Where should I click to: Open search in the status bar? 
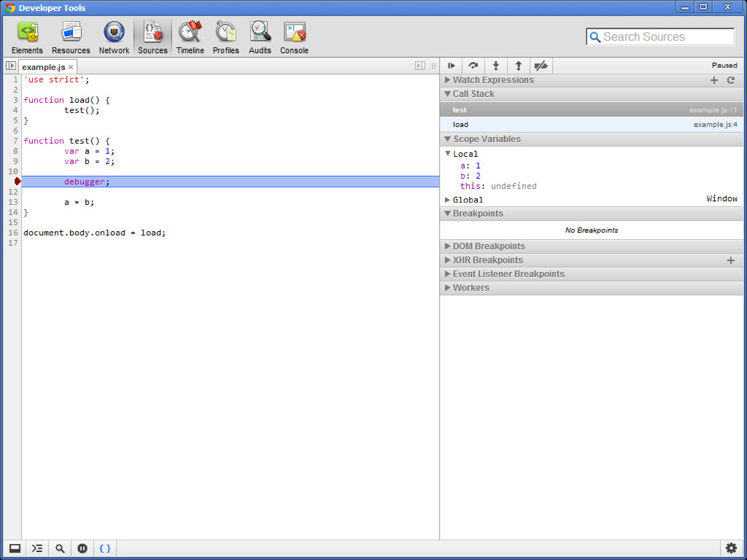pos(60,548)
